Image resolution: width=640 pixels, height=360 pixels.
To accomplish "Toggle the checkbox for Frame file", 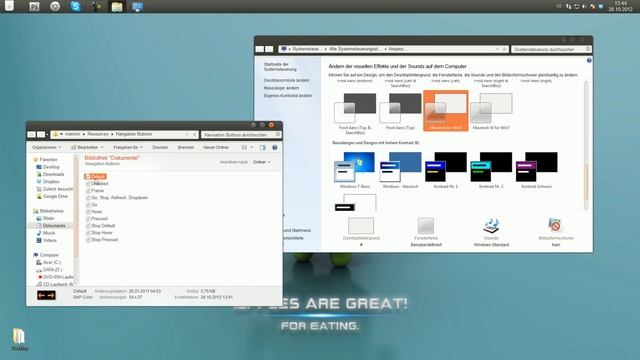I will [x=88, y=191].
